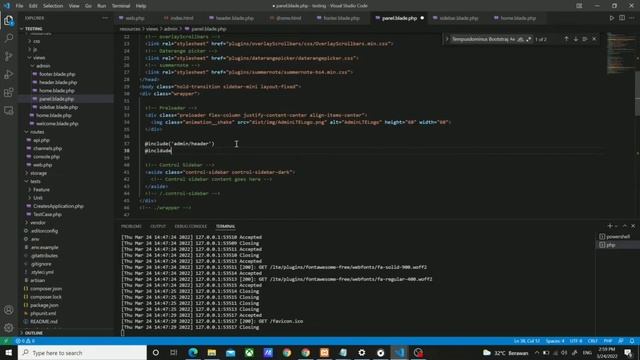This screenshot has width=640, height=360.
Task: Expand the Feature folder
Action: (x=41, y=189)
